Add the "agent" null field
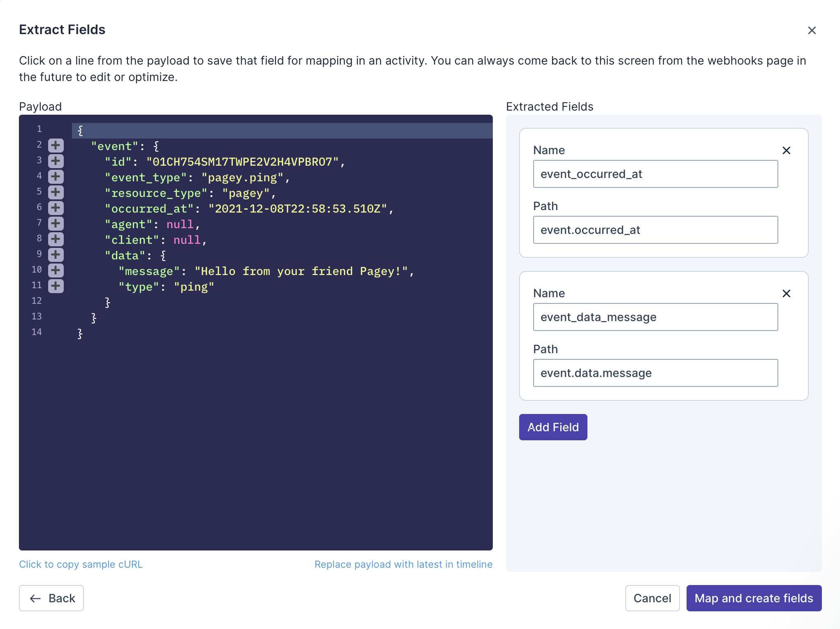 pyautogui.click(x=56, y=223)
